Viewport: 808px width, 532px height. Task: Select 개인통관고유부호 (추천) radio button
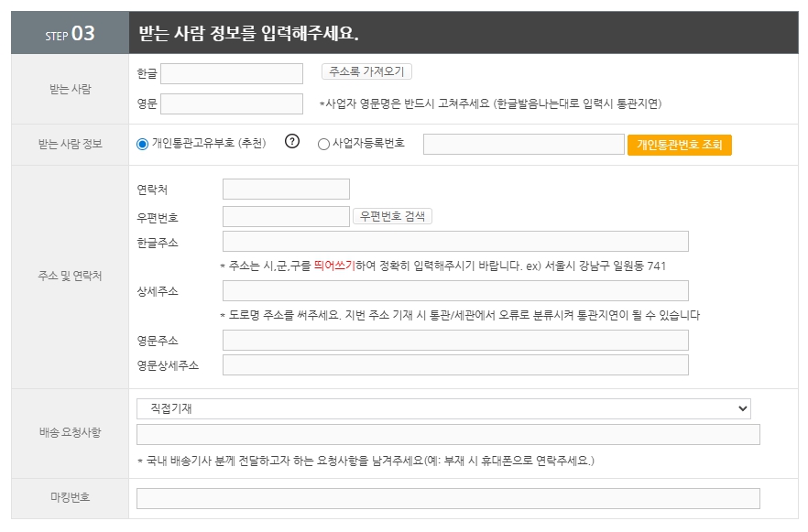pyautogui.click(x=142, y=144)
